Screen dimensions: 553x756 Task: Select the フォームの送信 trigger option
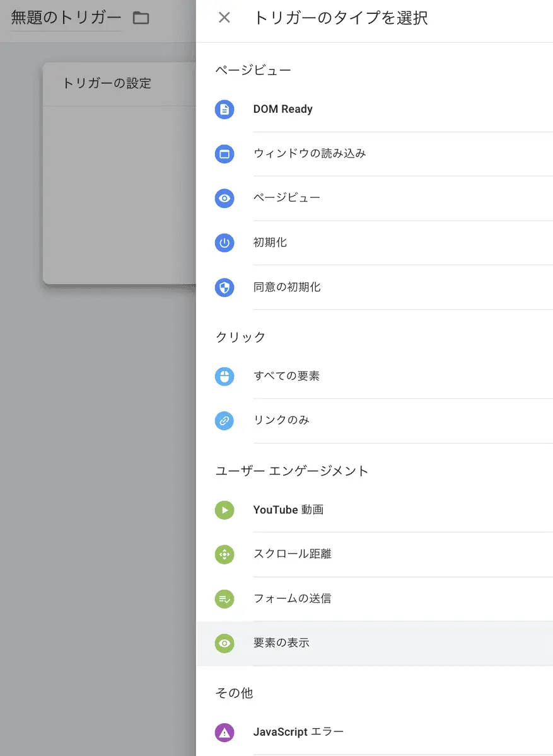[375, 598]
